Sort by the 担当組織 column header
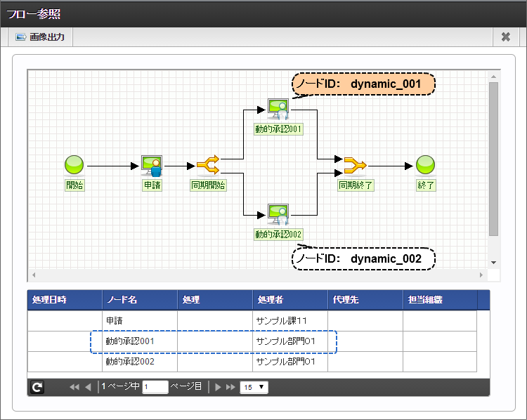This screenshot has width=527, height=420. [x=441, y=300]
